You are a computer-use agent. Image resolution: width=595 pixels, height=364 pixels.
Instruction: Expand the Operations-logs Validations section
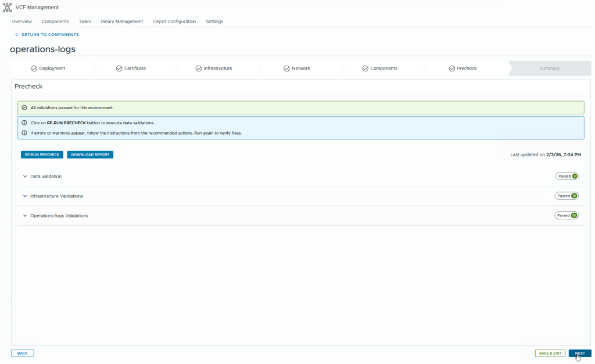(x=25, y=216)
